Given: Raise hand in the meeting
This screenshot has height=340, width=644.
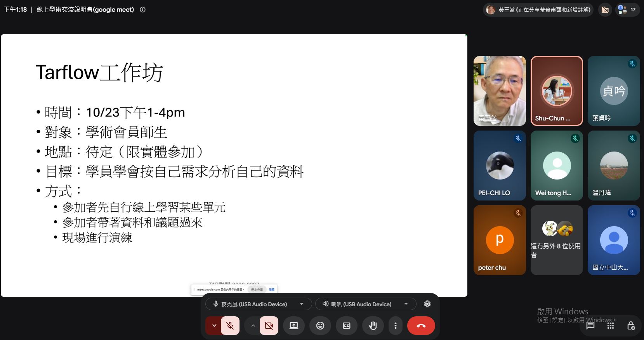Looking at the screenshot, I should pyautogui.click(x=373, y=326).
